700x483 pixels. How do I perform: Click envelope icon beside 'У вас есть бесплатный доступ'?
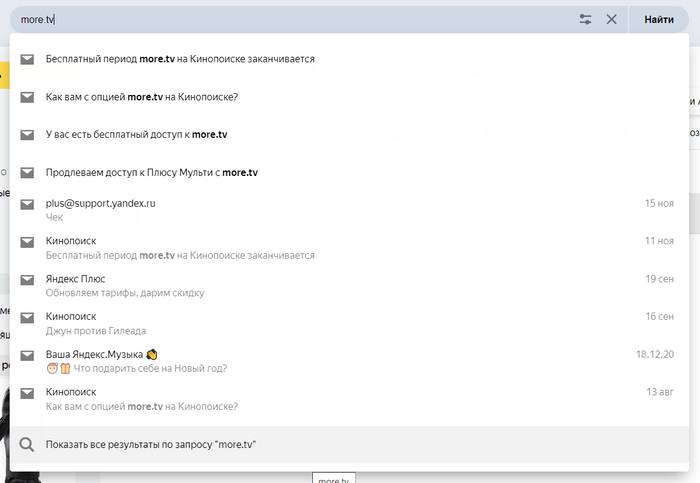[27, 134]
